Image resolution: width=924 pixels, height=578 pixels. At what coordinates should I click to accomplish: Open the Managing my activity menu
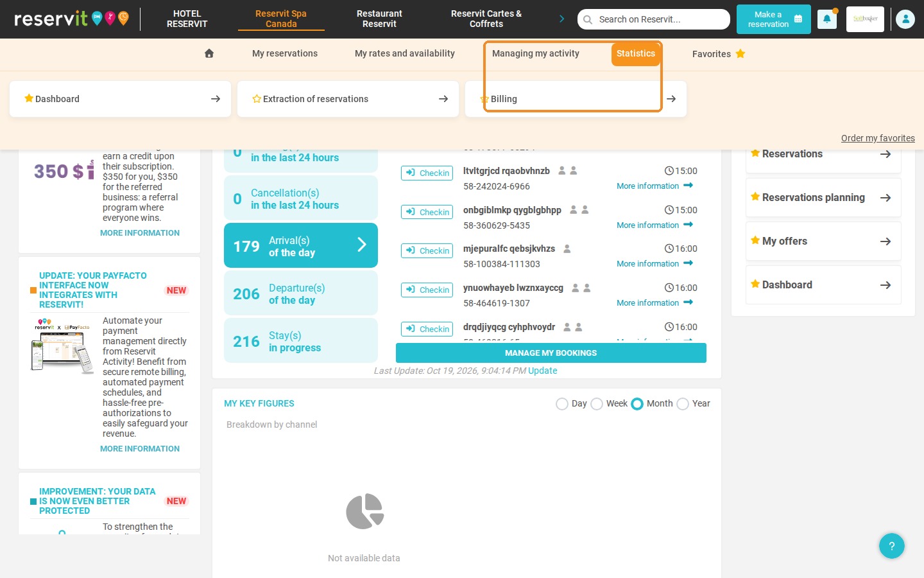pos(536,53)
